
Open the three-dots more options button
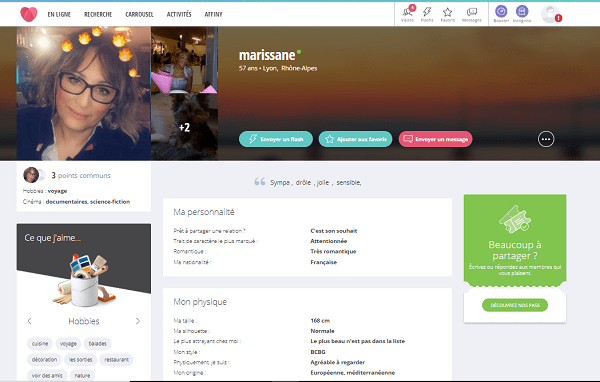[x=546, y=139]
